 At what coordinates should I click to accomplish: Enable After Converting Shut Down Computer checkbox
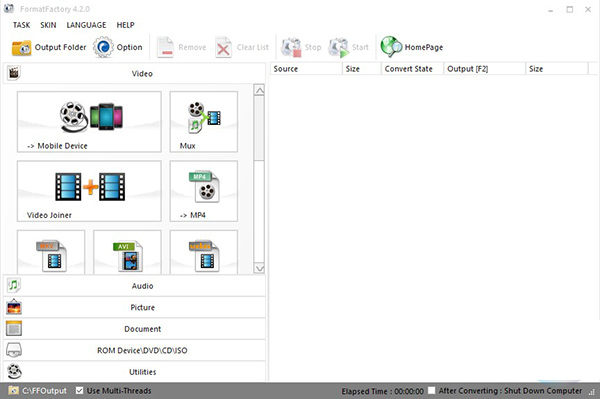click(432, 391)
